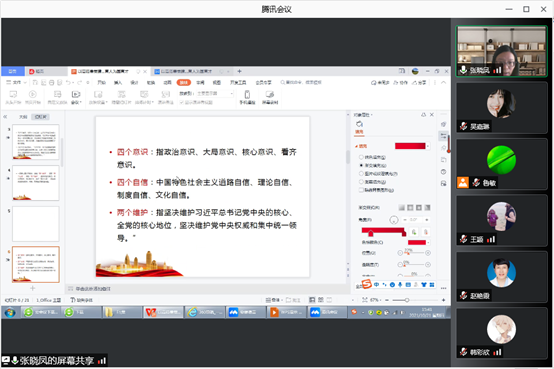Click the undo arrow in quick toolbar

69,82
